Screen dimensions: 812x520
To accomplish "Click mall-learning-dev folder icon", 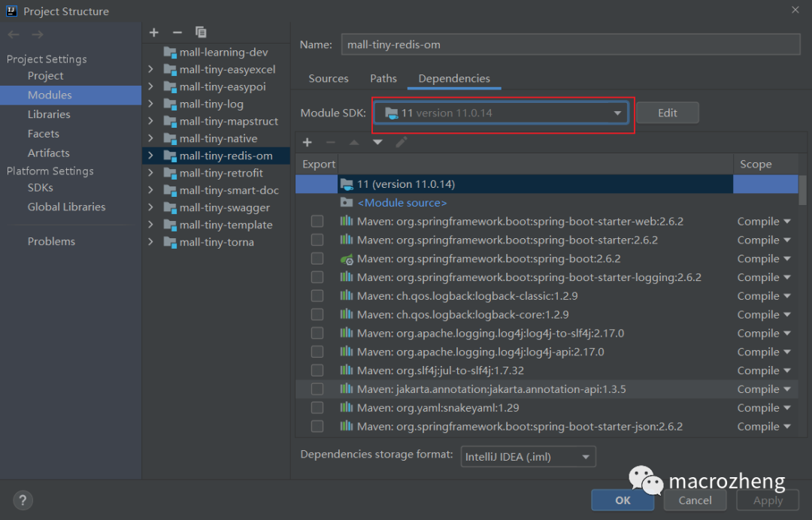I will tap(170, 53).
